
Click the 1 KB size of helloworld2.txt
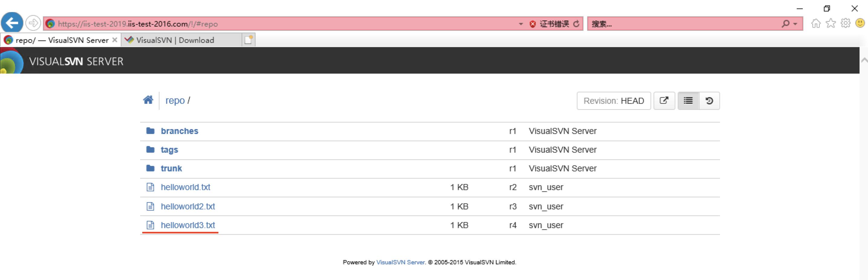tap(459, 206)
